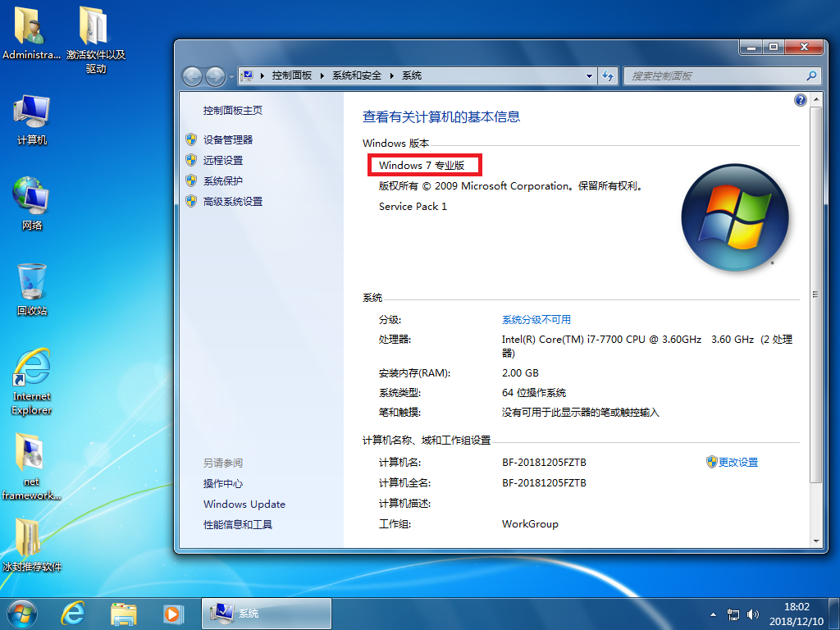Click the vertical scrollbar down arrow
The width and height of the screenshot is (840, 630).
(x=816, y=541)
